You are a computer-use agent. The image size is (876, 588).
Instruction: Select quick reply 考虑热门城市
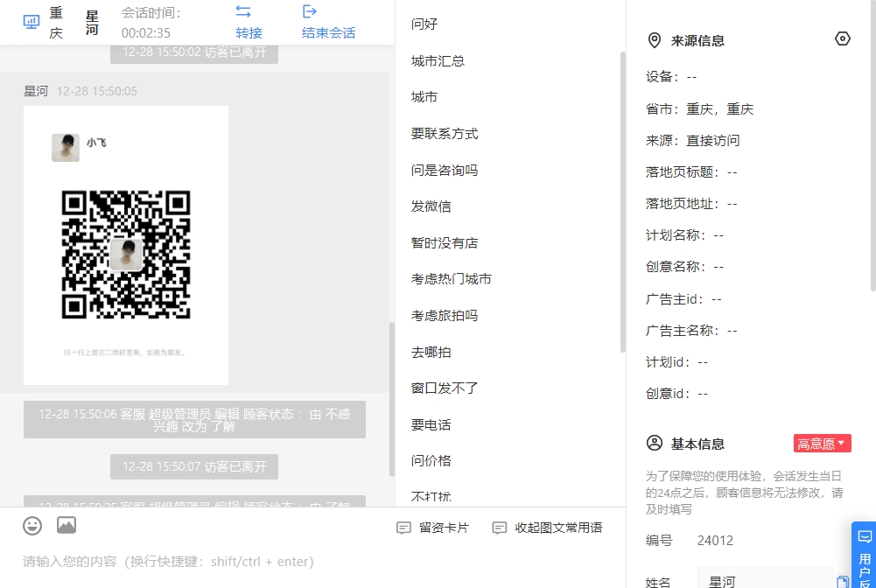[x=452, y=278]
